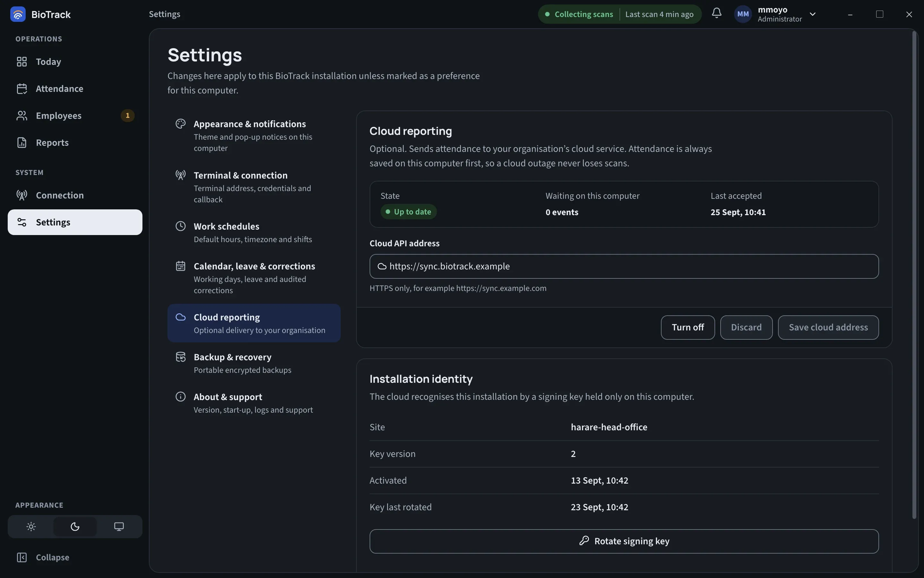The image size is (924, 578).
Task: Open About & support settings
Action: click(254, 403)
